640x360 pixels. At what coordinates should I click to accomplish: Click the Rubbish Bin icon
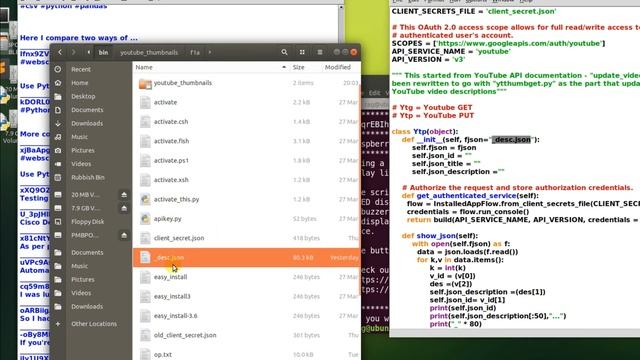[58, 178]
